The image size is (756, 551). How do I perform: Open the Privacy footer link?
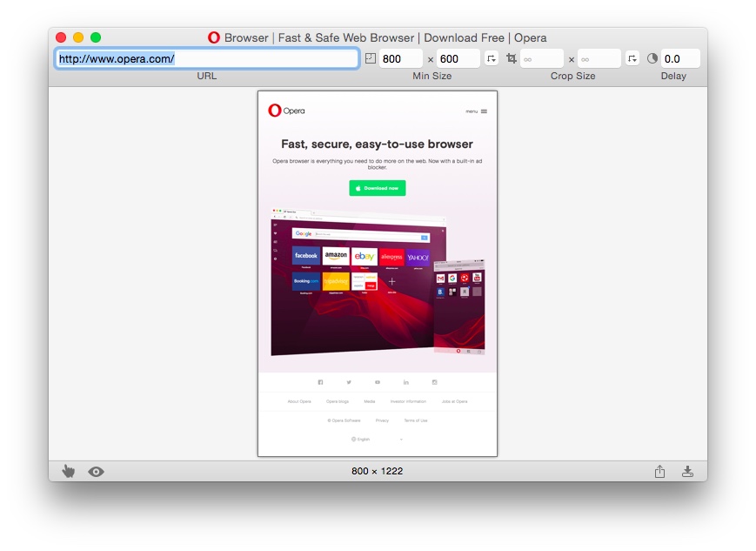pos(382,420)
